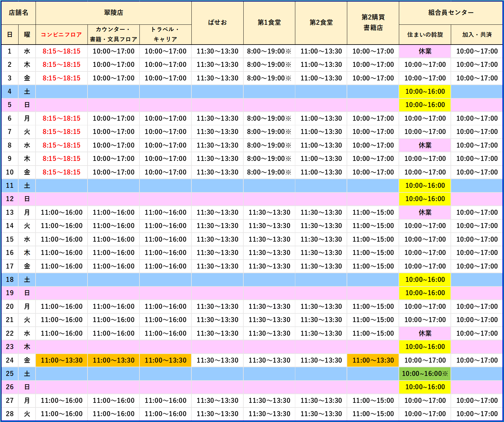Select yellow 10:00~16:00 cell on day 18

425,280
